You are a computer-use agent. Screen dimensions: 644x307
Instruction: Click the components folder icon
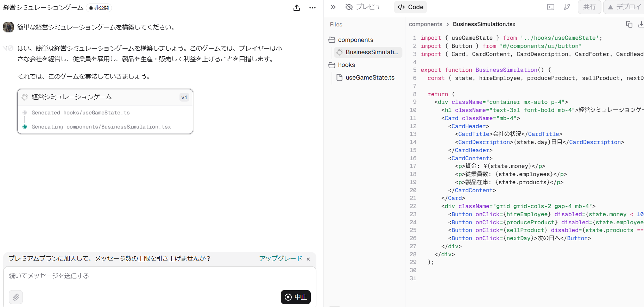(332, 40)
